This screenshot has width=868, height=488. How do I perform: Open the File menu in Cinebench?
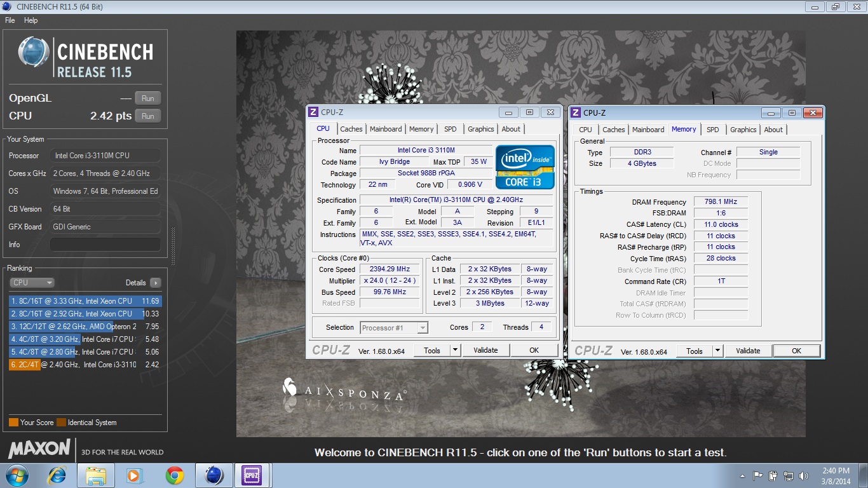[10, 20]
